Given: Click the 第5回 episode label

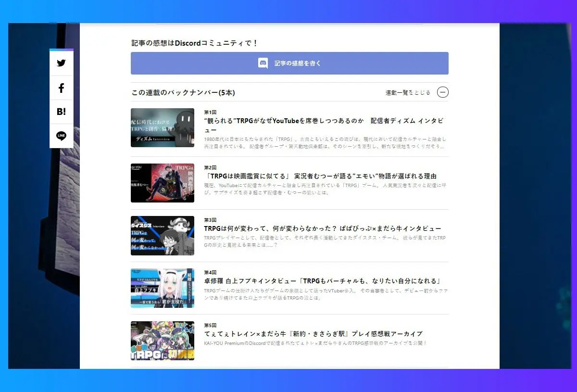Looking at the screenshot, I should tap(210, 325).
